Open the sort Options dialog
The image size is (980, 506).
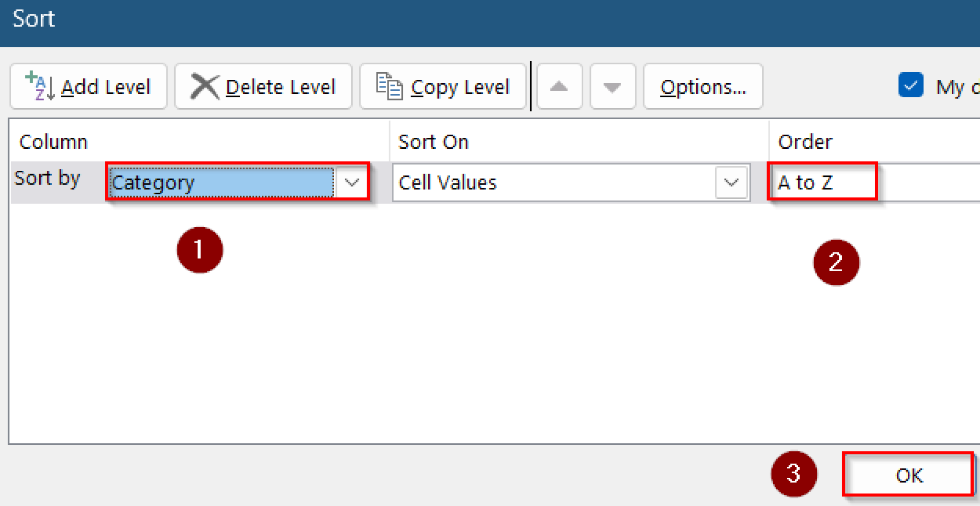click(x=702, y=87)
